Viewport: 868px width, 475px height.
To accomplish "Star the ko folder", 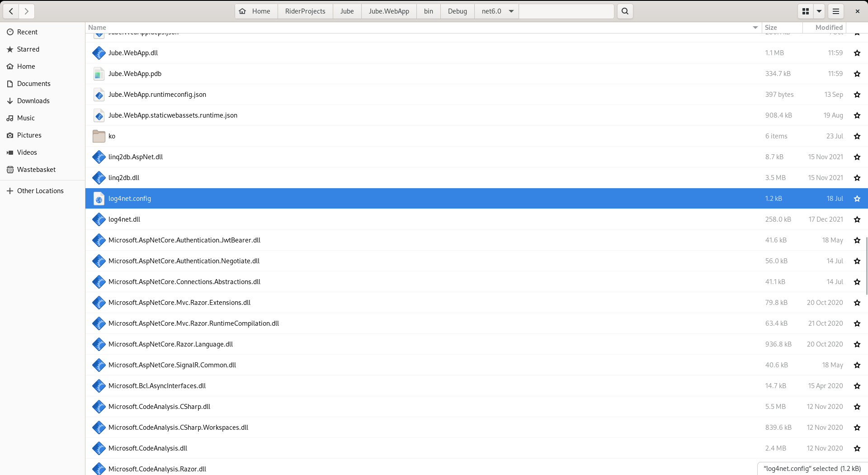I will [857, 136].
